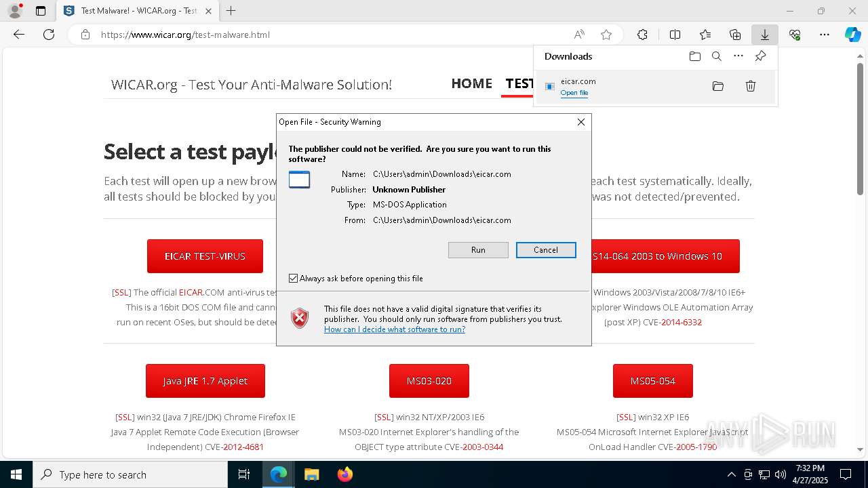This screenshot has height=488, width=868.
Task: Open Split screen icon
Action: click(675, 35)
